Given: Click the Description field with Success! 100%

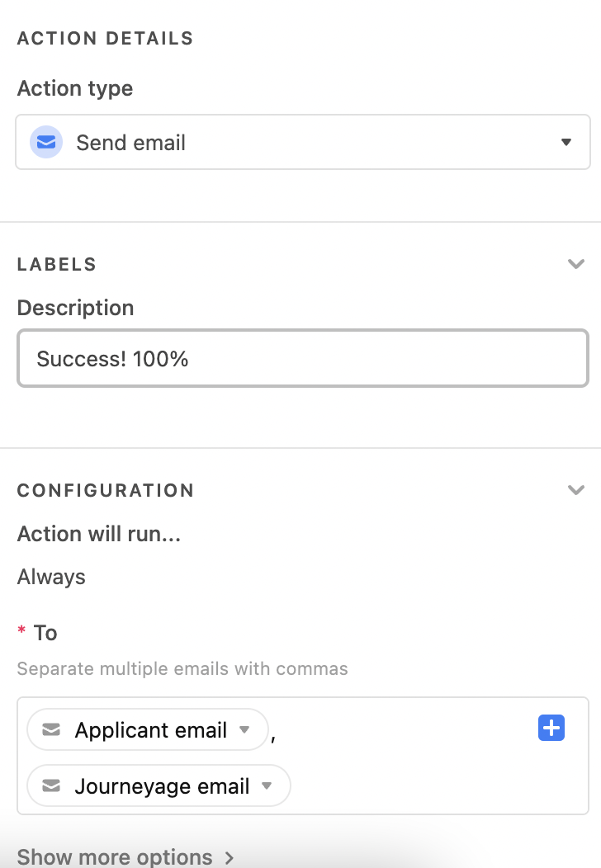Looking at the screenshot, I should 303,358.
